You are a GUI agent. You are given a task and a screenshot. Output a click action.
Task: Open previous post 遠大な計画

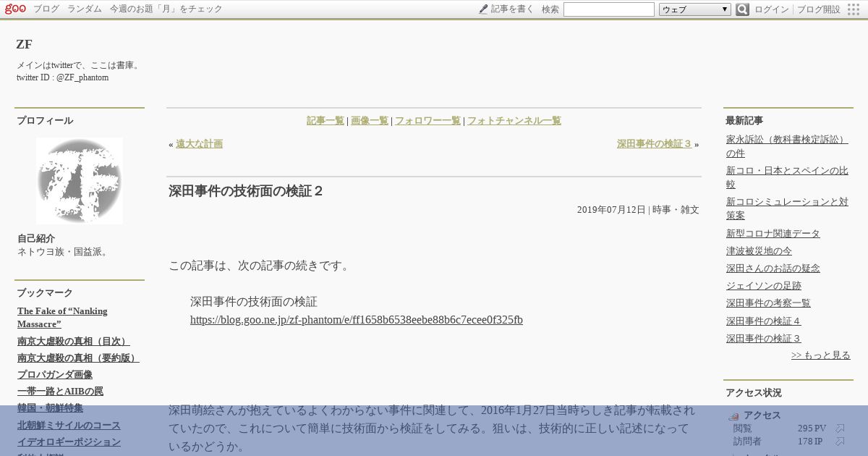click(199, 144)
